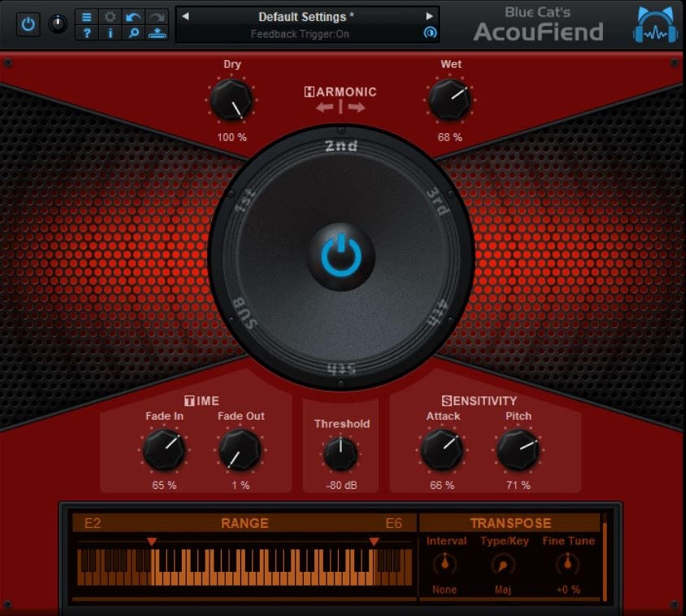This screenshot has width=686, height=616.
Task: Go to next preset arrow
Action: tap(429, 16)
